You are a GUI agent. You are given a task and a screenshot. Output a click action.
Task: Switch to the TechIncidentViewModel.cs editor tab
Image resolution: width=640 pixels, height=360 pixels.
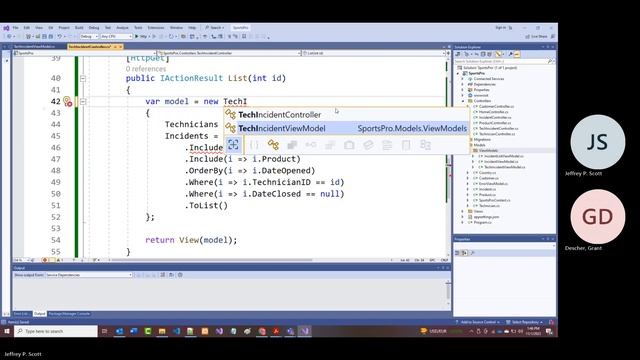(x=34, y=47)
